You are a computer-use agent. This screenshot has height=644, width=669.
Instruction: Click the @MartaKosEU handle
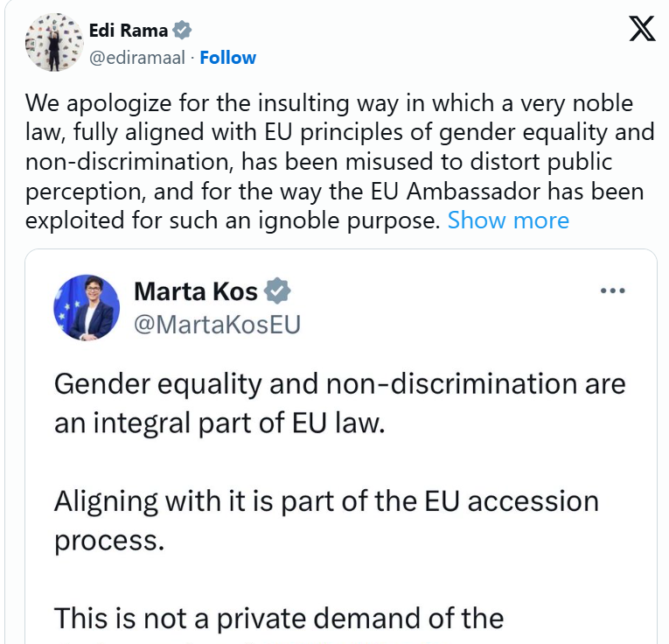coord(217,325)
